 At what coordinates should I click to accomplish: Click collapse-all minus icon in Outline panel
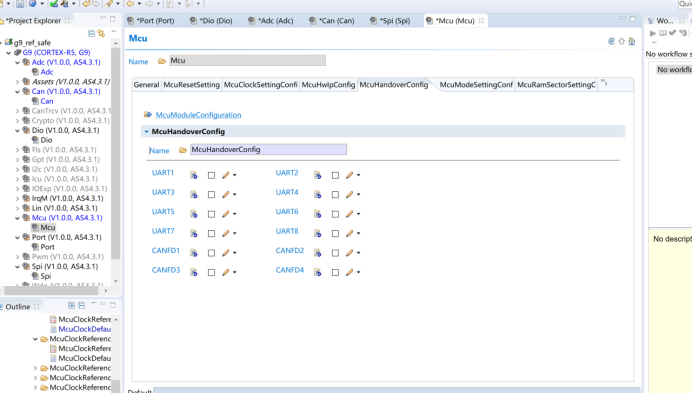pos(81,306)
